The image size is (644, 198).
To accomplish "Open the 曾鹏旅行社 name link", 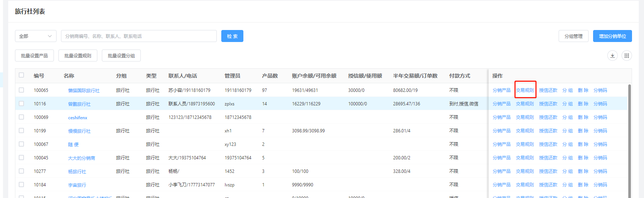I will (x=79, y=104).
